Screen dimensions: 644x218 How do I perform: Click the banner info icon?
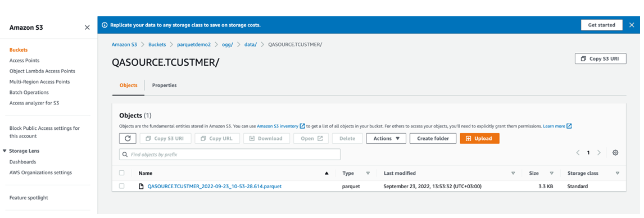[105, 25]
